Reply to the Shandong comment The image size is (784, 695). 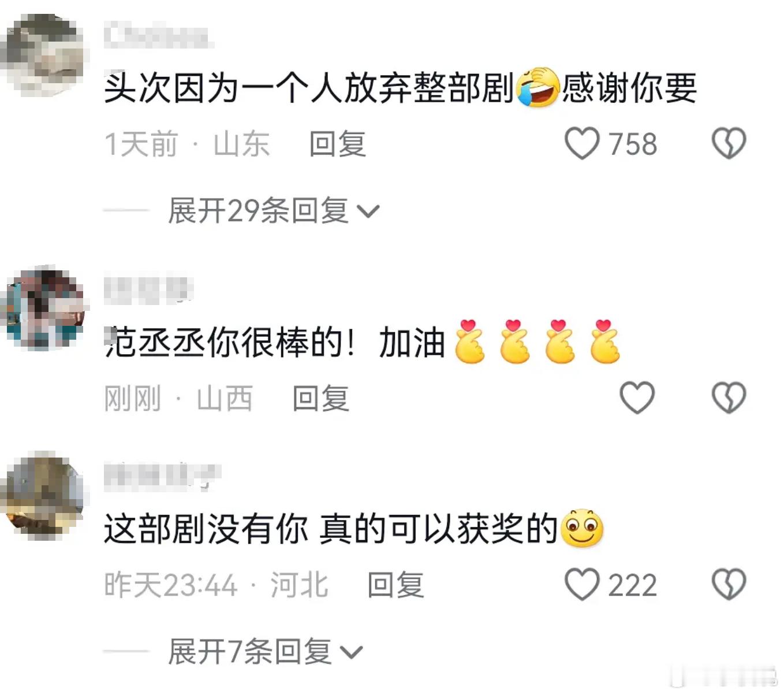pos(338,144)
